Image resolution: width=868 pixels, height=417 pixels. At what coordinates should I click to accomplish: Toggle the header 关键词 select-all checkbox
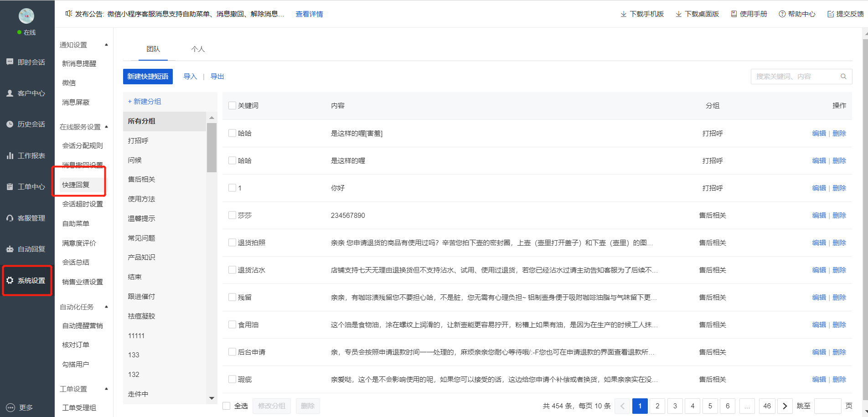pos(232,105)
